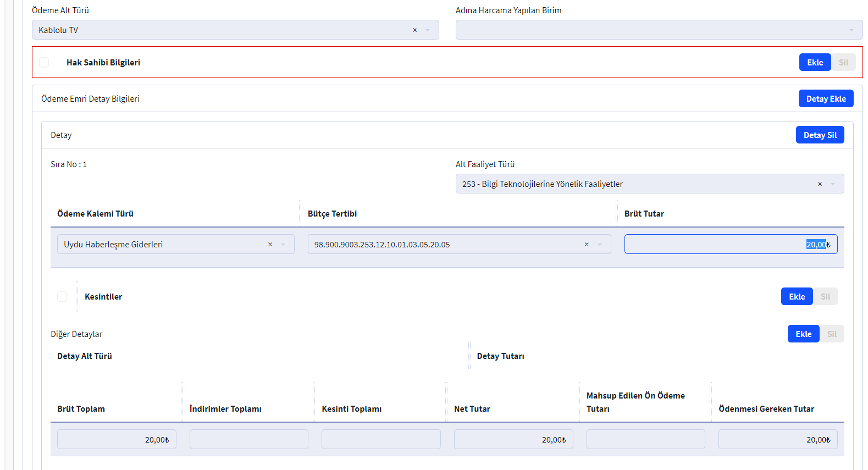Click Sil in Hak Sahibi Bilgileri row
Viewport: 868px width, 470px height.
pos(843,63)
